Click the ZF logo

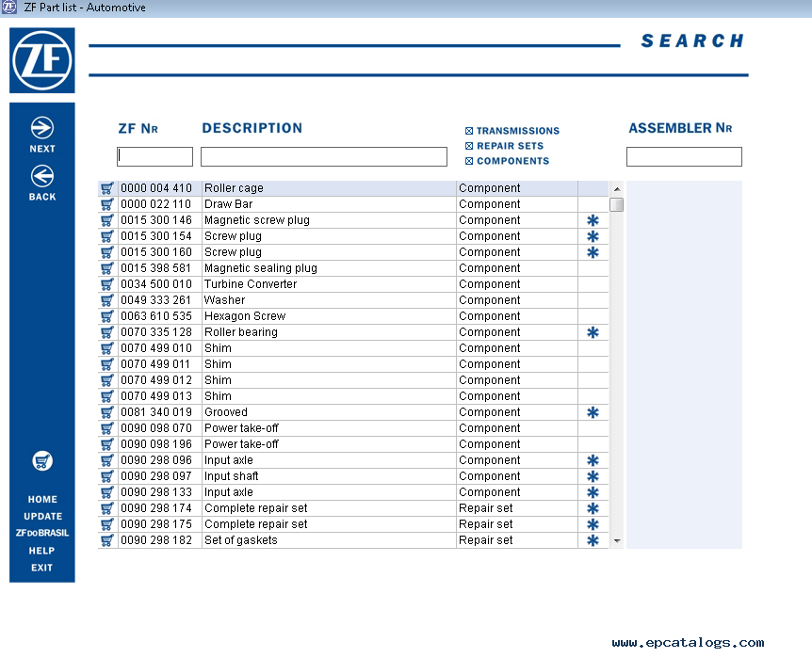[42, 61]
